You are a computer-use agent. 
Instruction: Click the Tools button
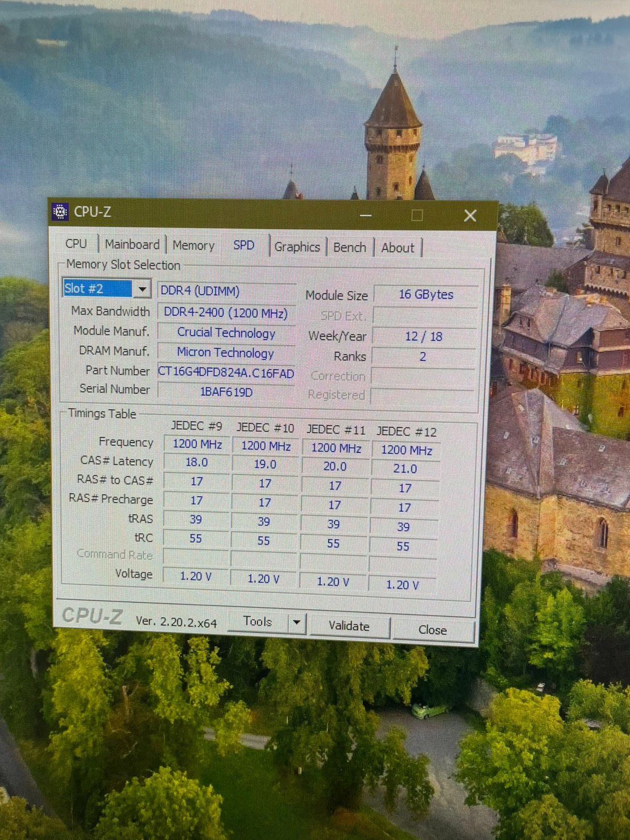258,622
